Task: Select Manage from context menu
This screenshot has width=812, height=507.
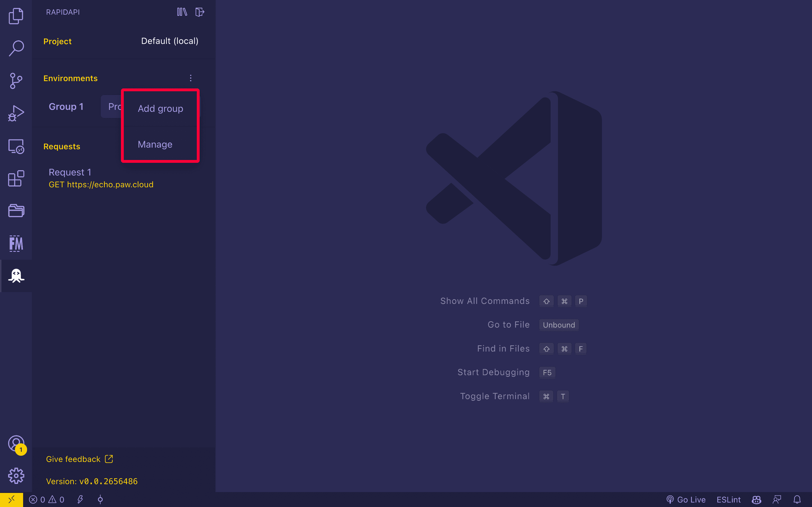Action: (154, 144)
